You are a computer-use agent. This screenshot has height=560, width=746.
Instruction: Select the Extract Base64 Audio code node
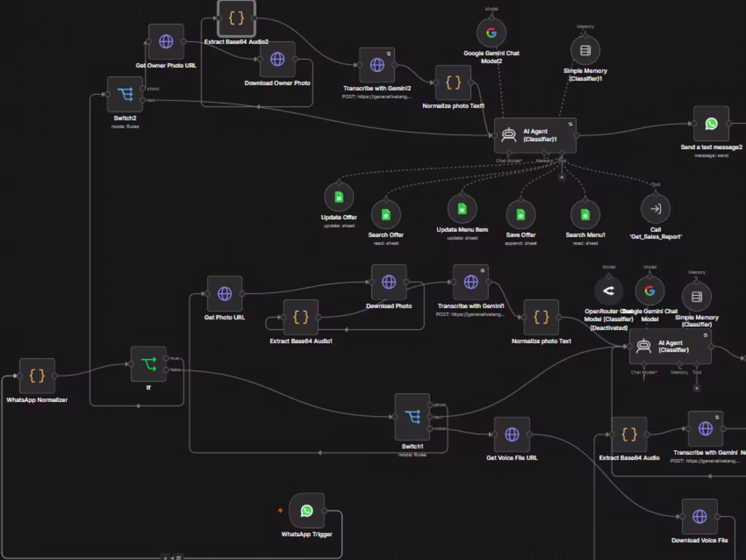pos(629,435)
